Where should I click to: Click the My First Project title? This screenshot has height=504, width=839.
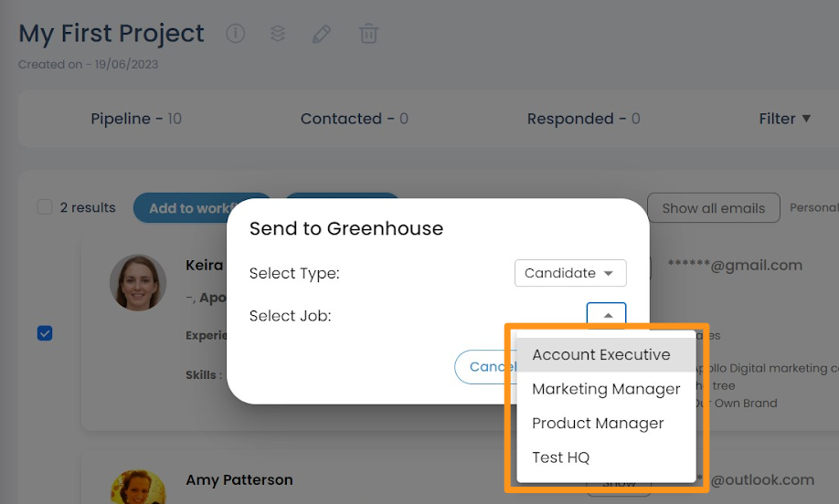(112, 34)
